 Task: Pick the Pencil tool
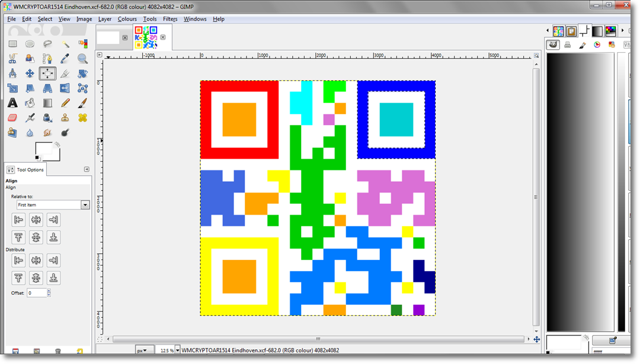click(x=65, y=103)
